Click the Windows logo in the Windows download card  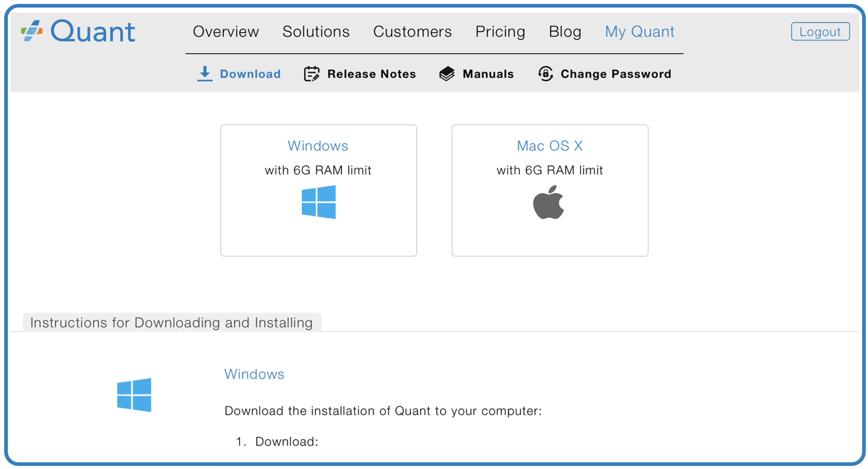tap(318, 202)
